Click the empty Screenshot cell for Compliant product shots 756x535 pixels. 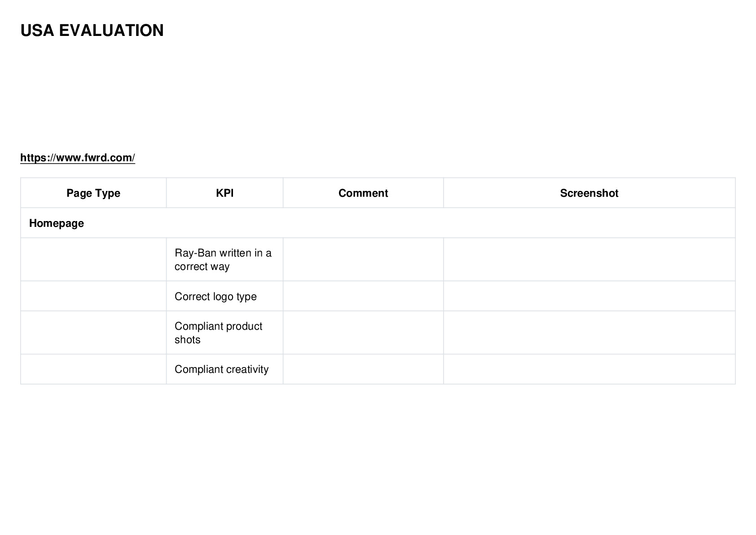point(589,332)
